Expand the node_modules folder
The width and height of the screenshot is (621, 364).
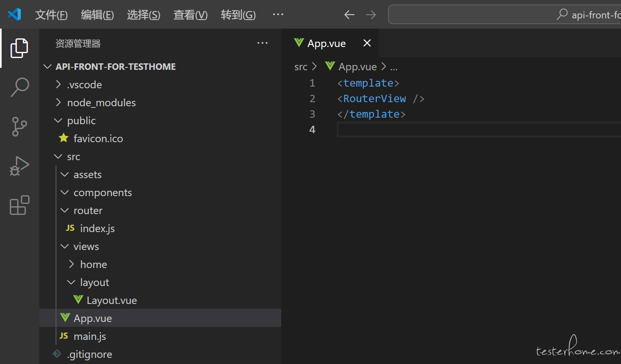pos(58,103)
